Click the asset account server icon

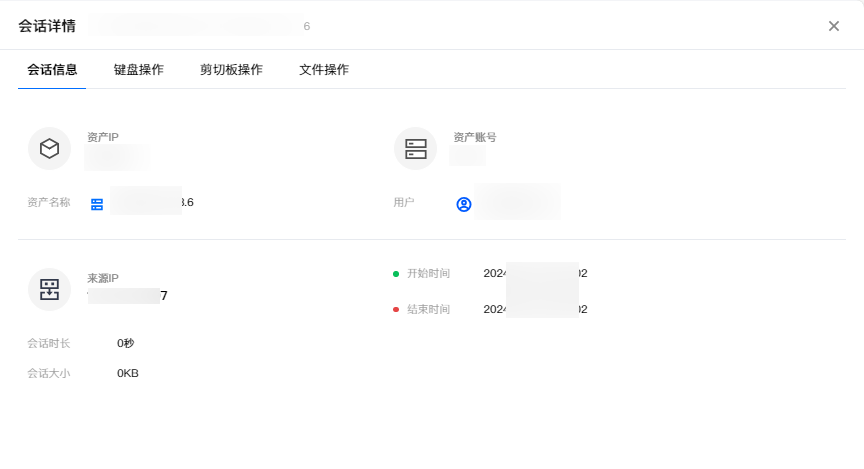(415, 148)
